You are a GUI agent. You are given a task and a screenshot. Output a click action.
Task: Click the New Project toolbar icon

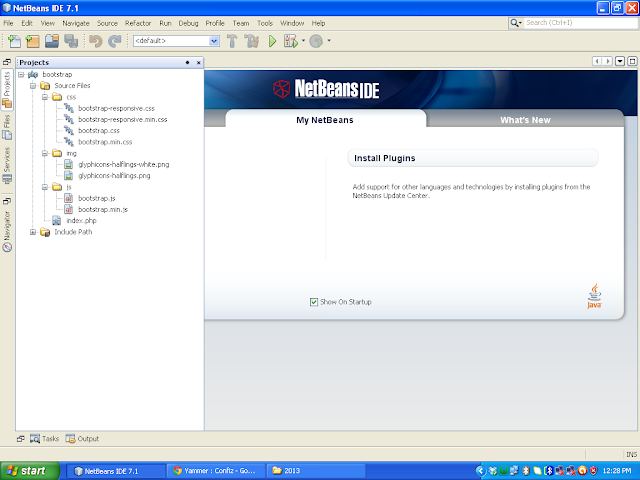click(x=32, y=41)
